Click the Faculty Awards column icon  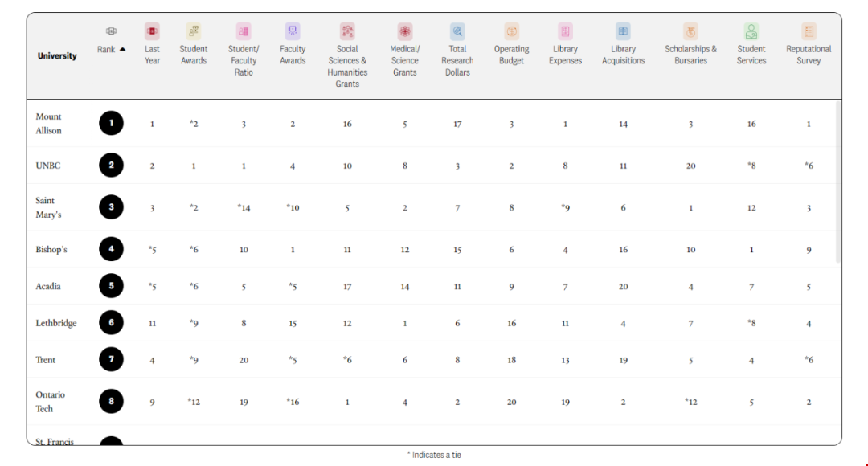[293, 32]
